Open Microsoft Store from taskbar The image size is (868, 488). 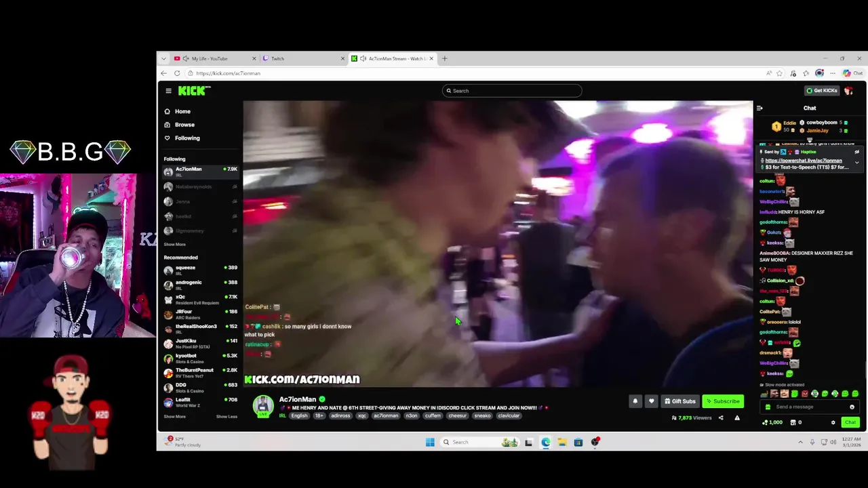point(578,442)
